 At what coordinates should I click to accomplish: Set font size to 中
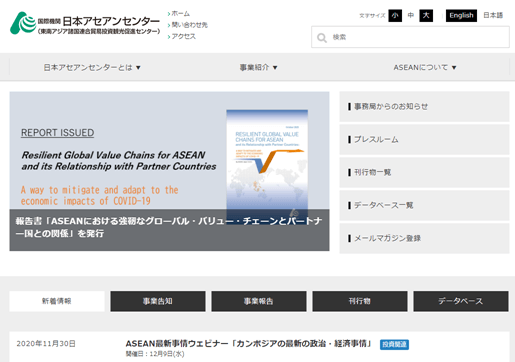coord(411,15)
